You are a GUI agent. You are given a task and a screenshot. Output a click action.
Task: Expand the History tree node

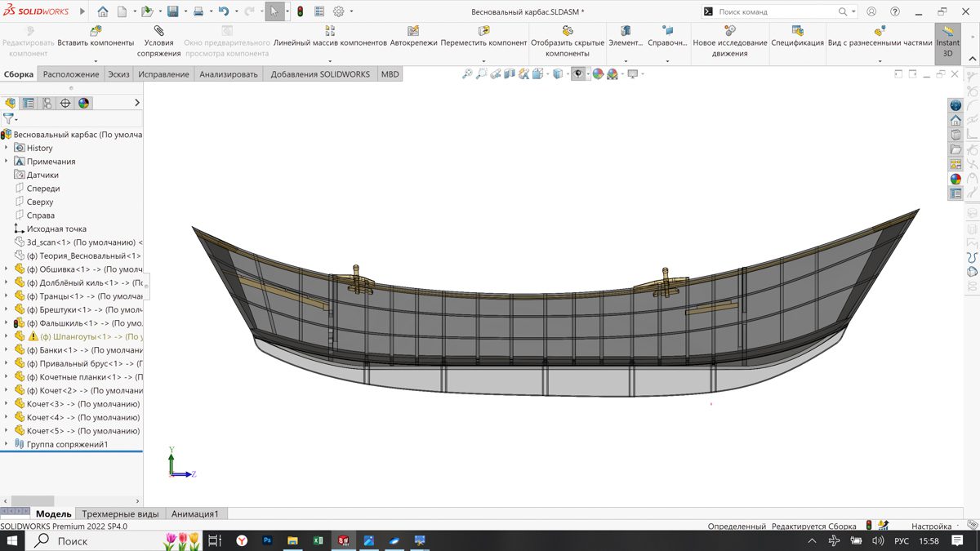pyautogui.click(x=7, y=148)
